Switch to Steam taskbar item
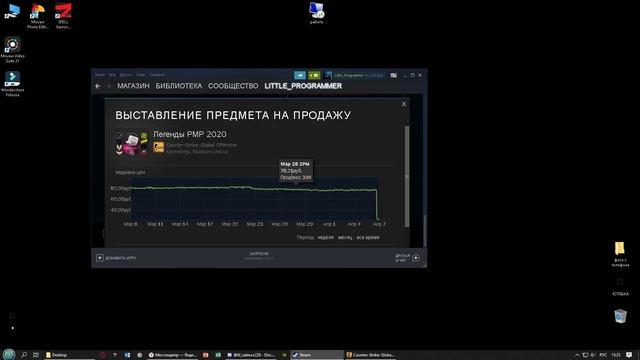Screen dimensions: 640x360 click(x=316, y=355)
